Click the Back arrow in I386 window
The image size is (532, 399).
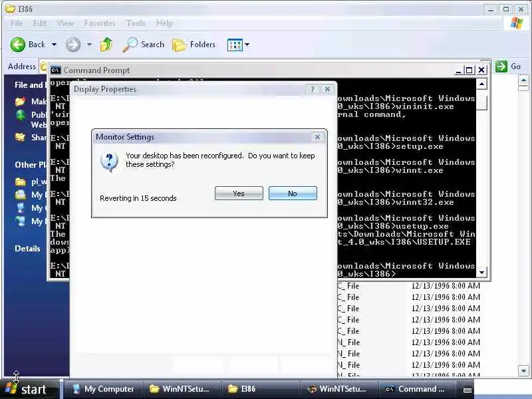coord(18,45)
